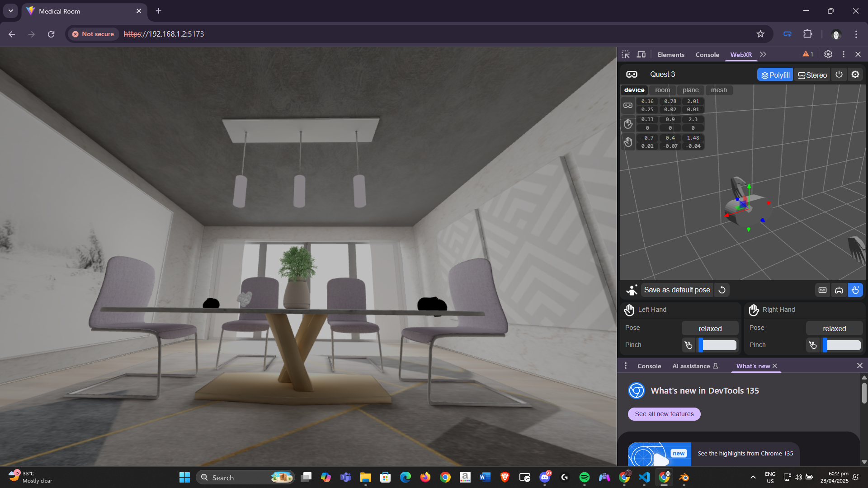Image resolution: width=868 pixels, height=488 pixels.
Task: Reset pose with the circular arrow button
Action: (722, 290)
